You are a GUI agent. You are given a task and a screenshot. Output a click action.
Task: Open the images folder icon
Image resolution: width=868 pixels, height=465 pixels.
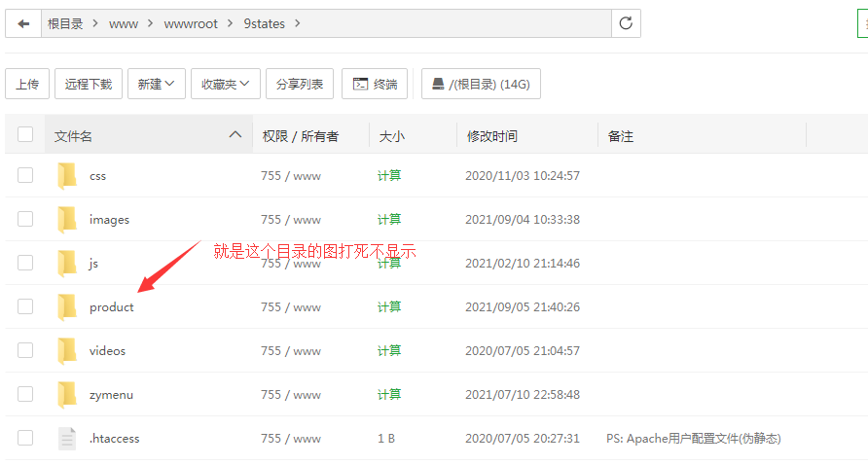pos(67,220)
